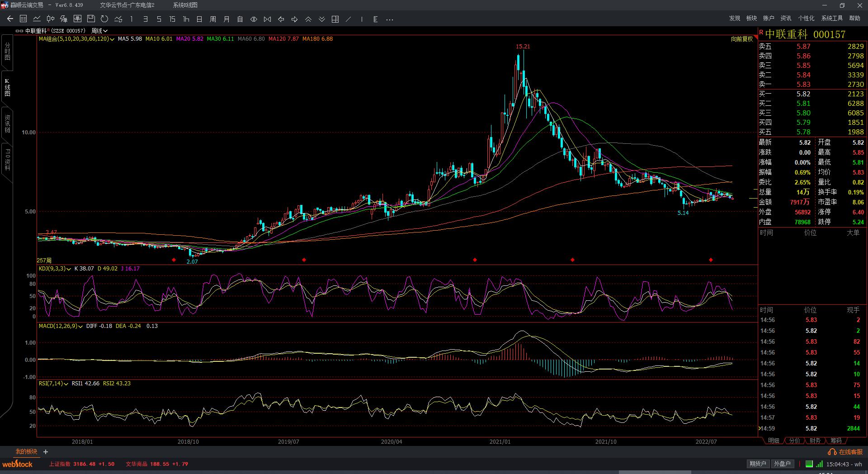Switch to the weekly (周) period button
Image resolution: width=868 pixels, height=474 pixels.
click(213, 19)
